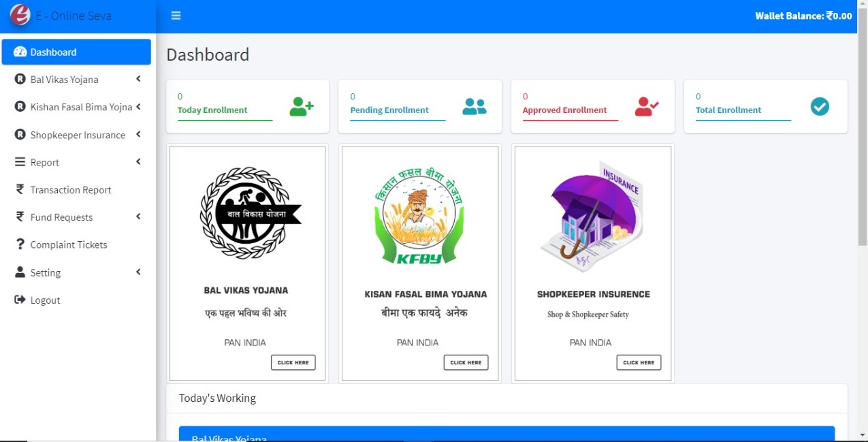This screenshot has width=868, height=442.
Task: Expand the Bal Vikas Yojana sidebar chevron
Action: [138, 79]
